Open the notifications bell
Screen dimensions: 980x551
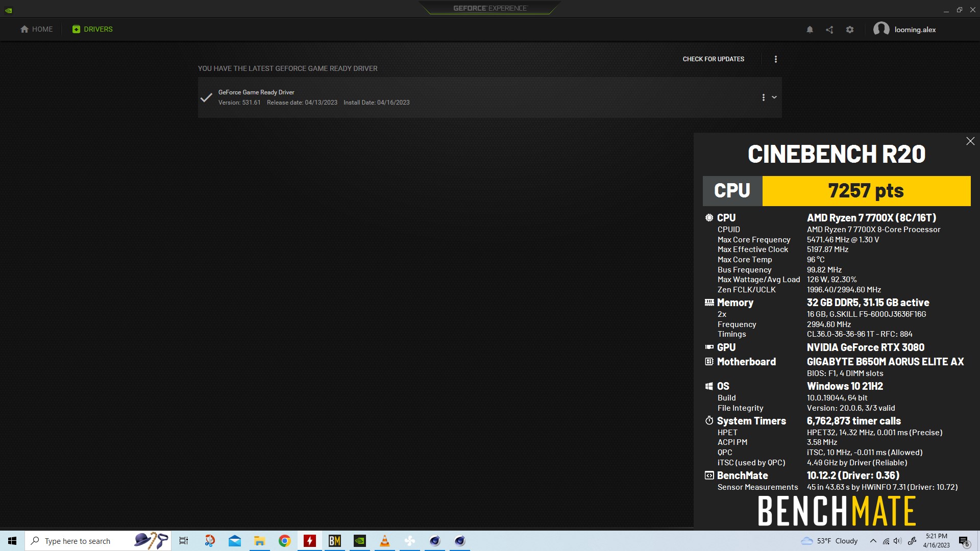[810, 30]
